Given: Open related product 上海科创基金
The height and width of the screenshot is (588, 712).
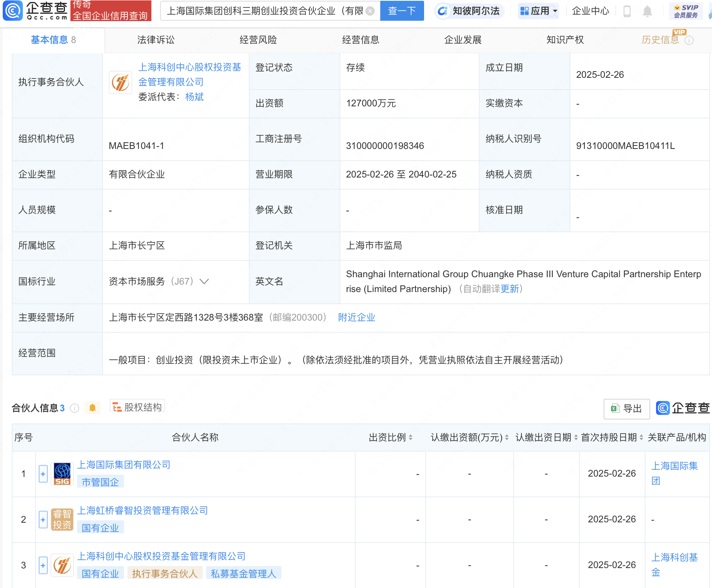Looking at the screenshot, I should [674, 565].
